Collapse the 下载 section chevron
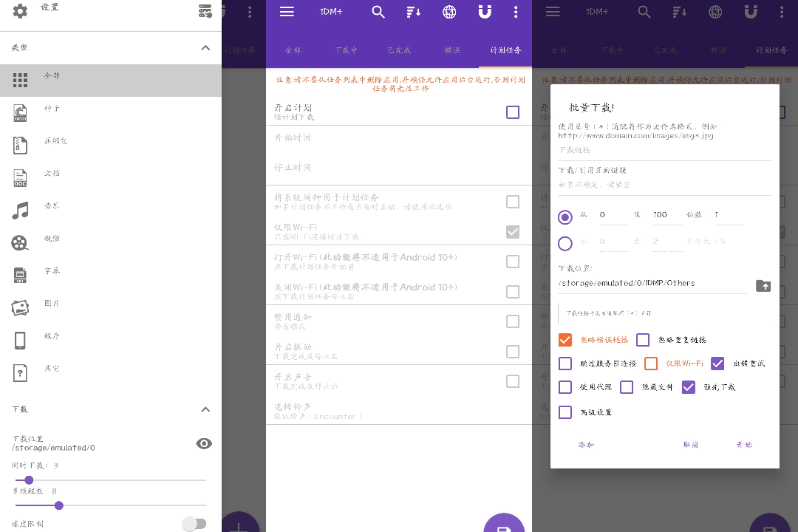 click(x=205, y=409)
